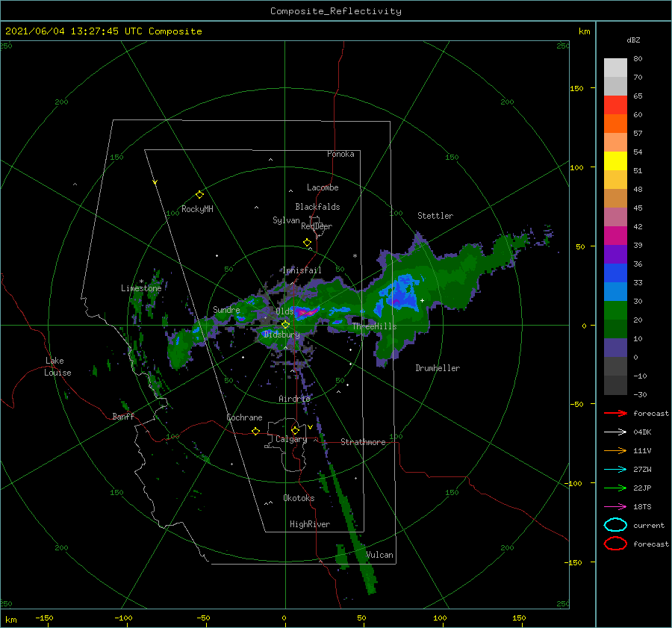Click the white plus marker east of ThreeHills
This screenshot has height=628, width=672.
pos(422,300)
